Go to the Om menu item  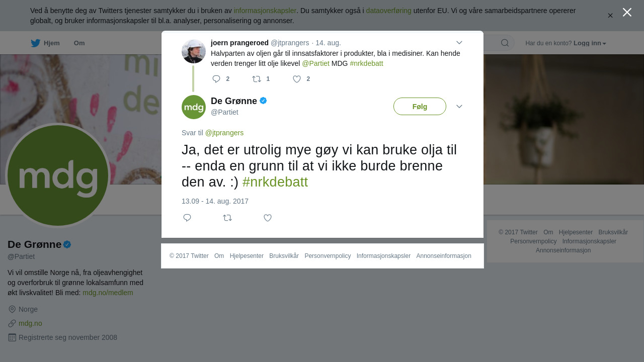pos(79,43)
